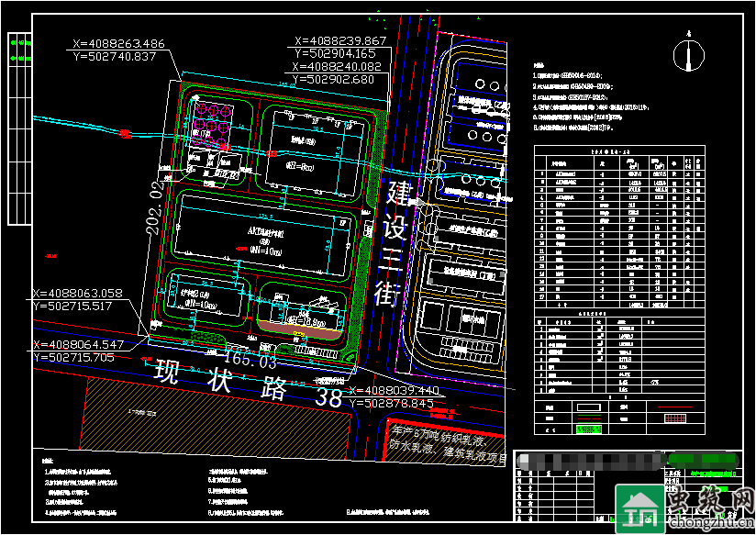Viewport: 756px width, 535px height.
Task: Select the magenta tank circles cluster
Action: coord(212,118)
